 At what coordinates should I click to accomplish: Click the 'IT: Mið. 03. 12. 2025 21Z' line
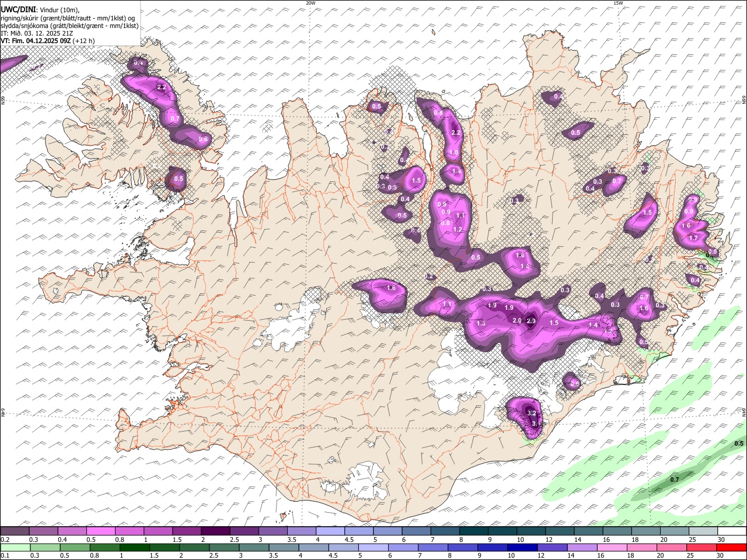point(37,33)
